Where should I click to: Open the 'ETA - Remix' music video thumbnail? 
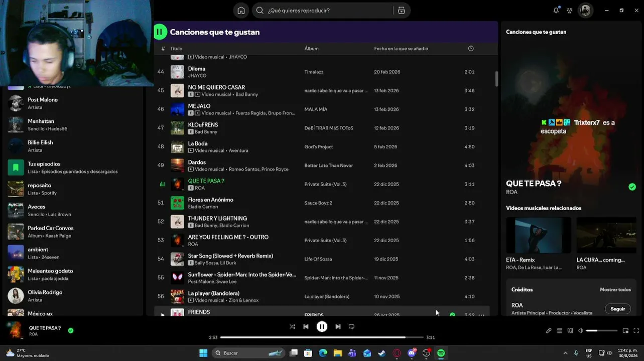click(x=538, y=235)
